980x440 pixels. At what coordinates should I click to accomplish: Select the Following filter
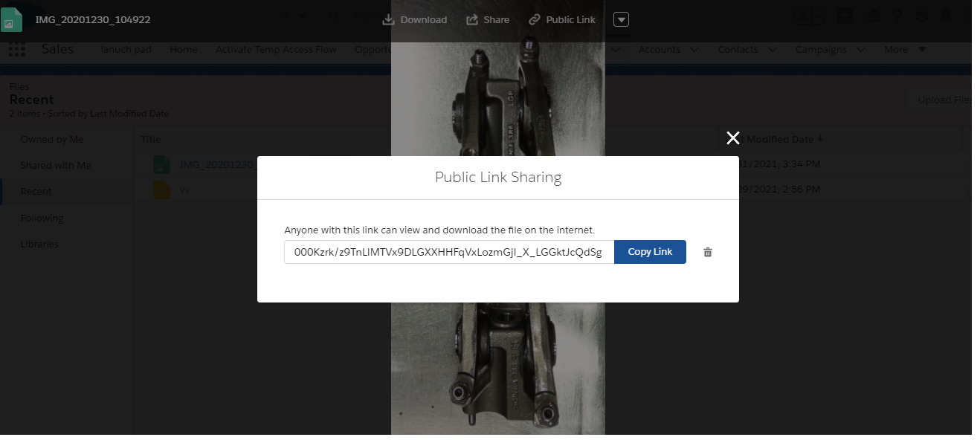click(42, 218)
